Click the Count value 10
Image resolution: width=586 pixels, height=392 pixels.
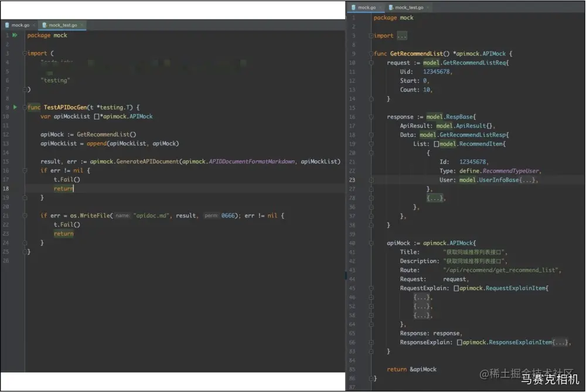pos(427,90)
